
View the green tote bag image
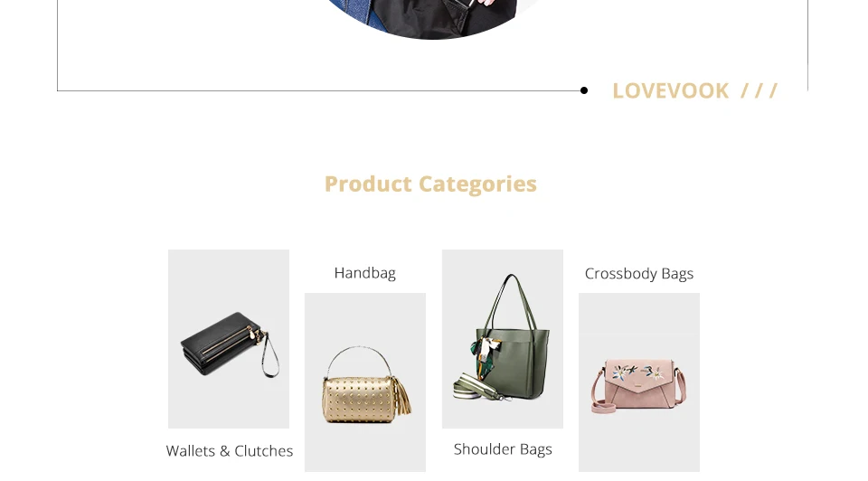pyautogui.click(x=503, y=339)
